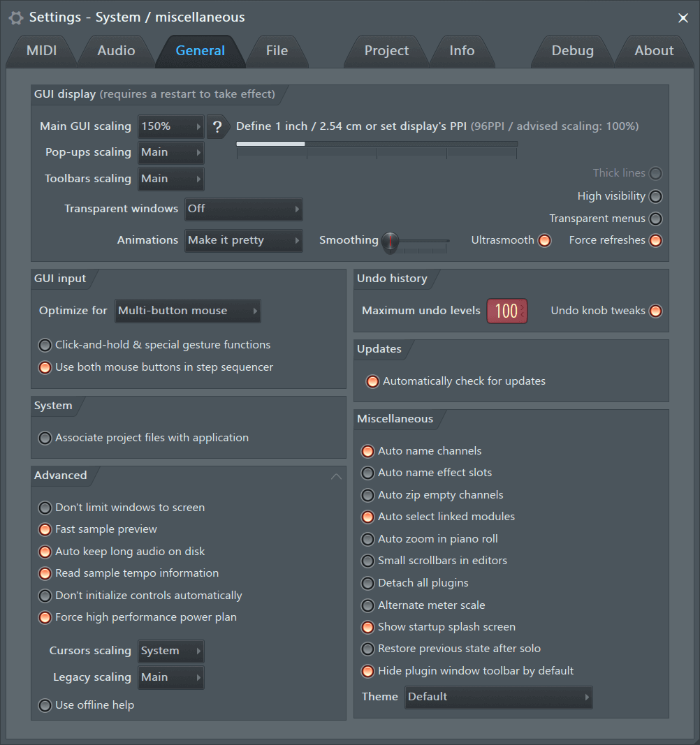This screenshot has height=745, width=700.
Task: Open the Theme Default dropdown
Action: 498,697
